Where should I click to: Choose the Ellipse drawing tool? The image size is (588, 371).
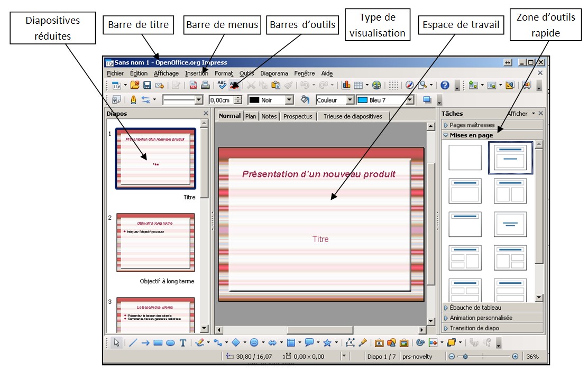pyautogui.click(x=170, y=342)
